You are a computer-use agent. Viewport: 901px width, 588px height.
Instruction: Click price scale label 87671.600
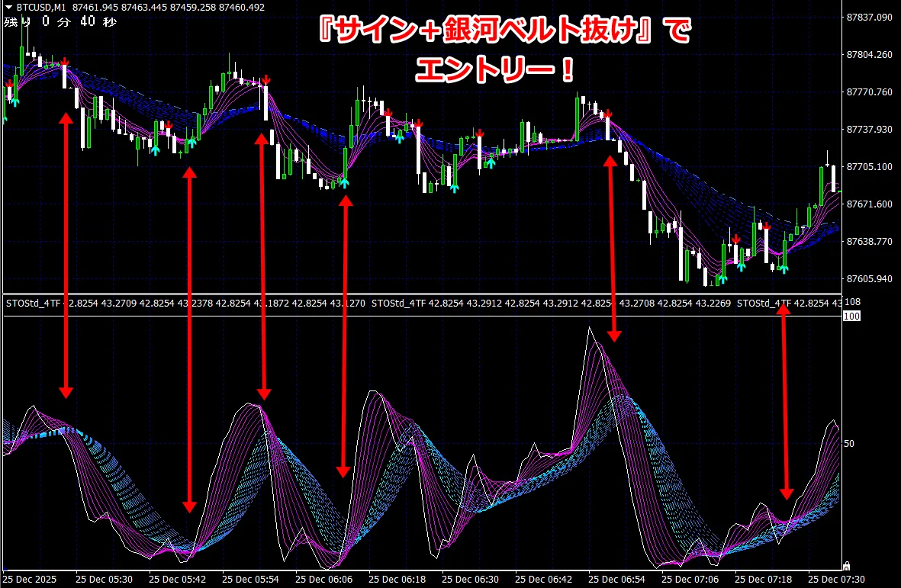click(x=870, y=204)
